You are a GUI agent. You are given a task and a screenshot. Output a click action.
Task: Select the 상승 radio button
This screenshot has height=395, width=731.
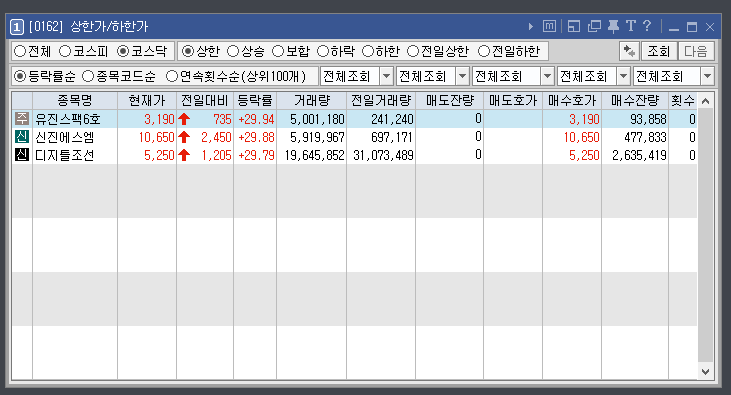233,51
